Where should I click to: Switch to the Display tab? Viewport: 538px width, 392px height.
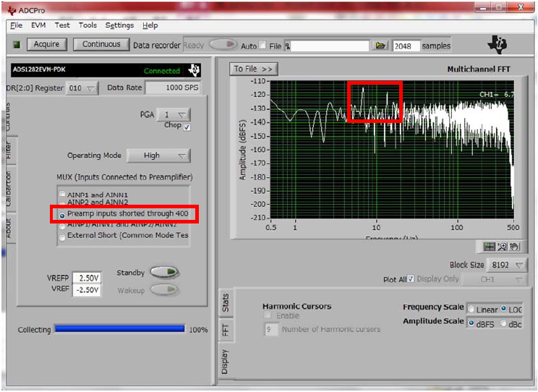click(225, 362)
